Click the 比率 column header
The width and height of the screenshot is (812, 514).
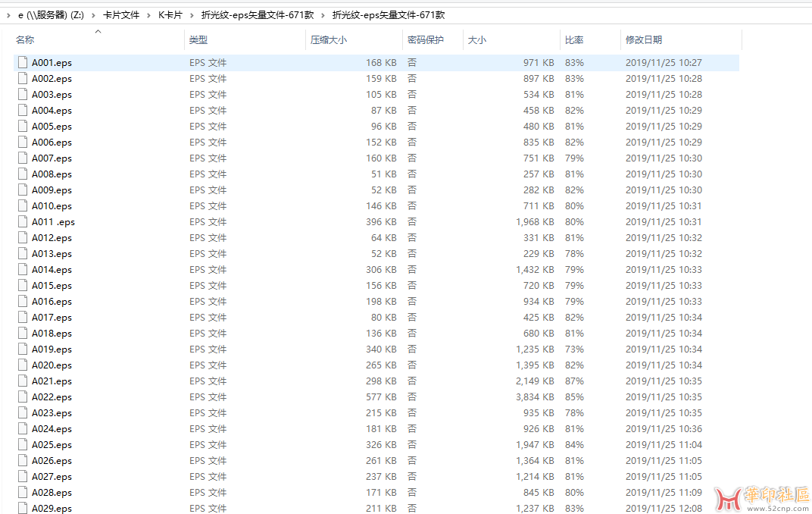573,40
